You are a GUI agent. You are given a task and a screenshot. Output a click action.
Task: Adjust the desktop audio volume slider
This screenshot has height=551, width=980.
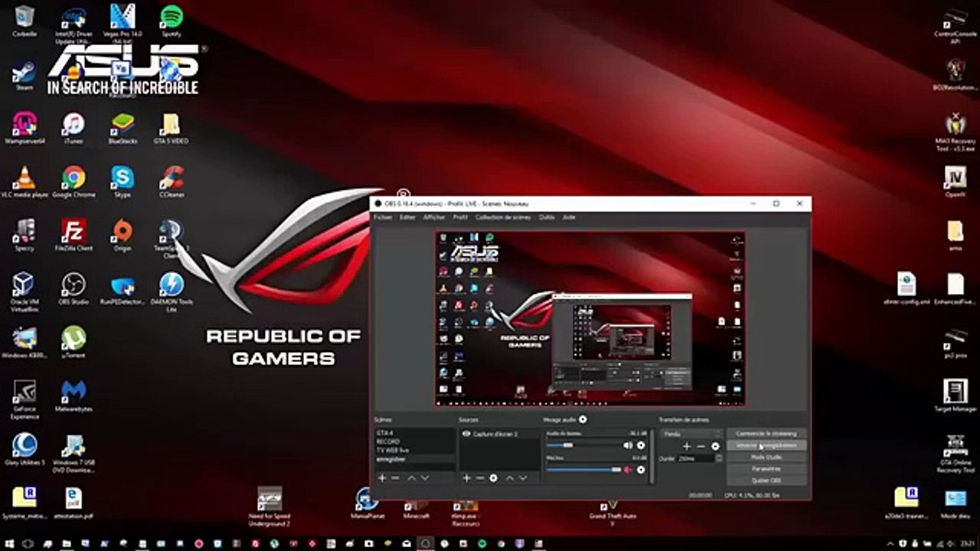click(583, 445)
